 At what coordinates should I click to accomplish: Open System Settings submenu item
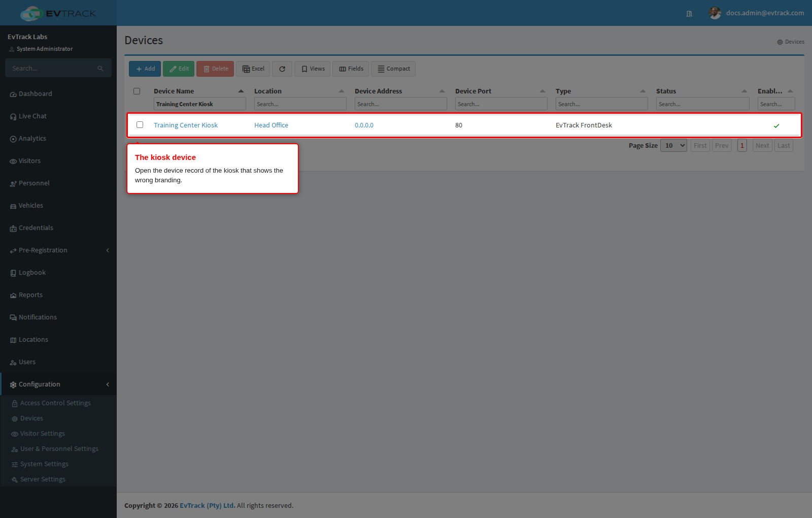coord(44,464)
